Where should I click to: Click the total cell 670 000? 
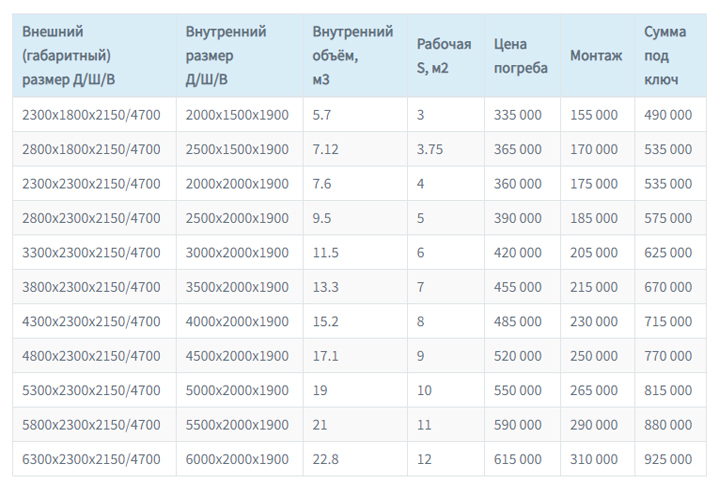(x=668, y=287)
